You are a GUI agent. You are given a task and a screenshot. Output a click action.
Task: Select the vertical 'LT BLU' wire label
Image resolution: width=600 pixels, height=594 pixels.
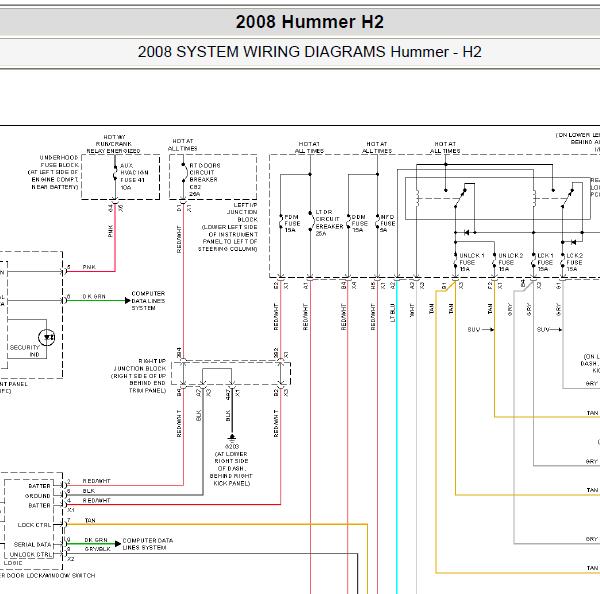[392, 313]
